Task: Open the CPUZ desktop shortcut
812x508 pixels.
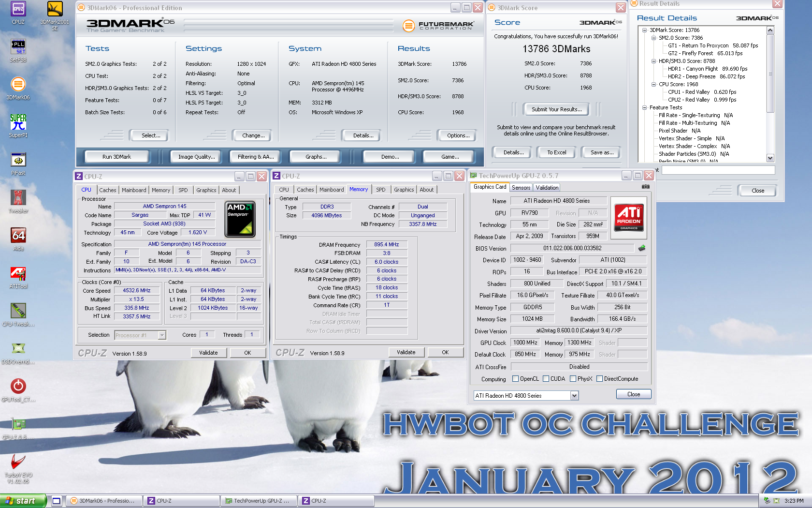Action: [x=18, y=13]
